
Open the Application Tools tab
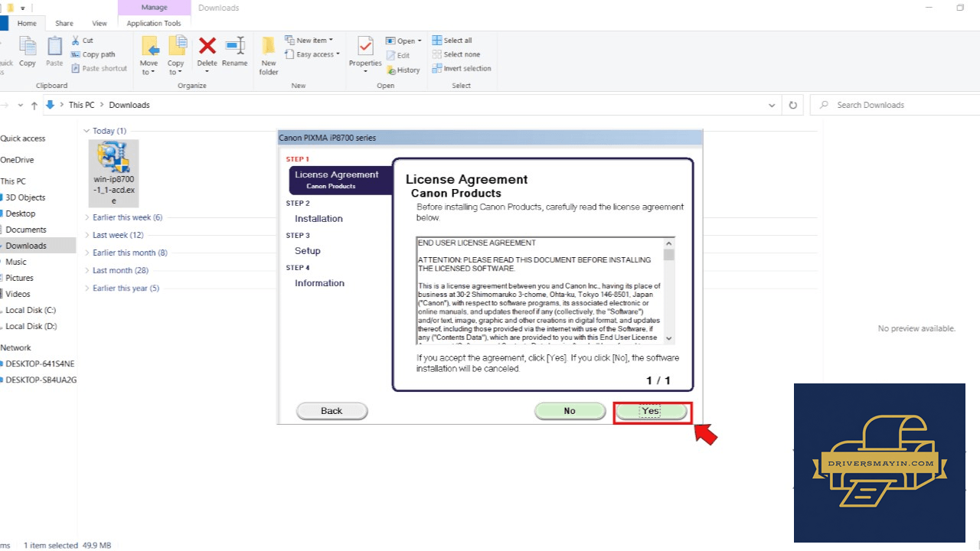(154, 24)
